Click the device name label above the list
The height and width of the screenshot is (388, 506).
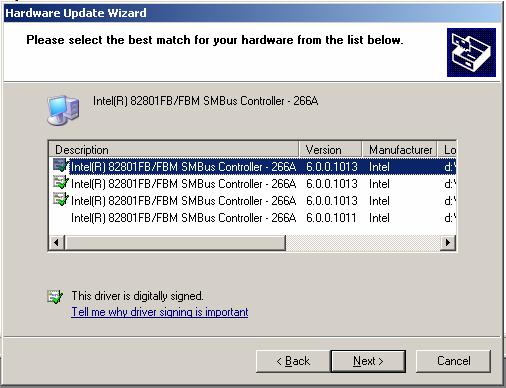pos(205,101)
